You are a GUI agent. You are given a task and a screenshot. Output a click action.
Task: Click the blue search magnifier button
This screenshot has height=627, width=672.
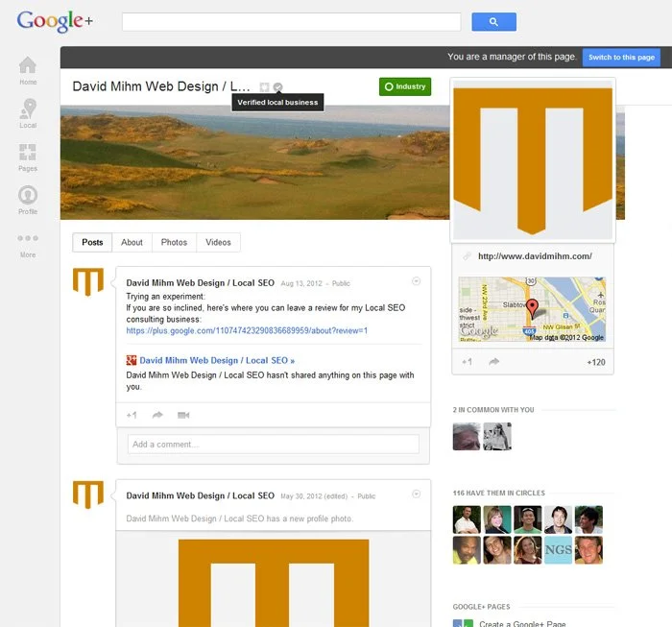tap(493, 22)
